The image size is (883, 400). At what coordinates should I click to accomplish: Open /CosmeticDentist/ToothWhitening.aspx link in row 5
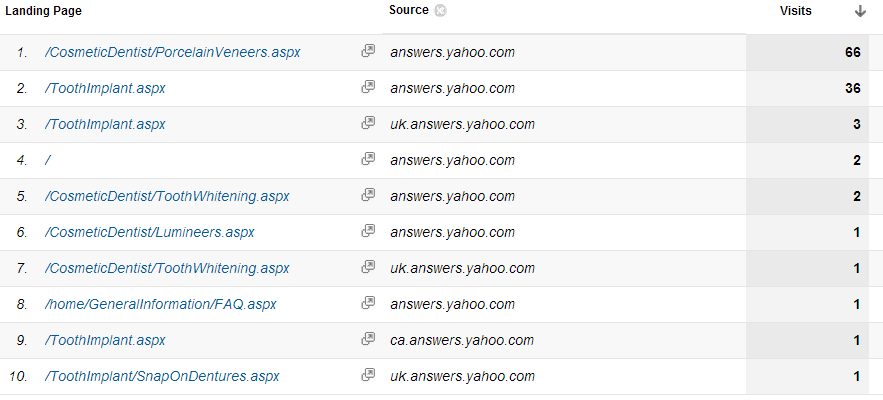[x=167, y=197]
